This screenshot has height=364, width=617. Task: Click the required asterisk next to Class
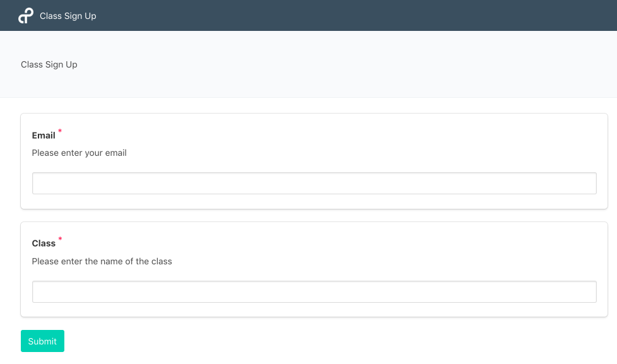[59, 238]
